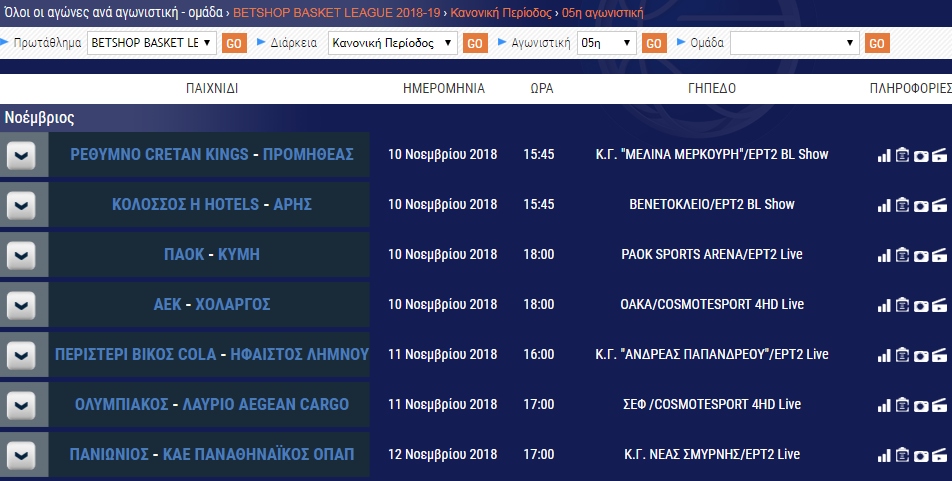
Task: Open clipboard report icon for Περιστέρι - Ήφαιστος game
Action: (902, 355)
